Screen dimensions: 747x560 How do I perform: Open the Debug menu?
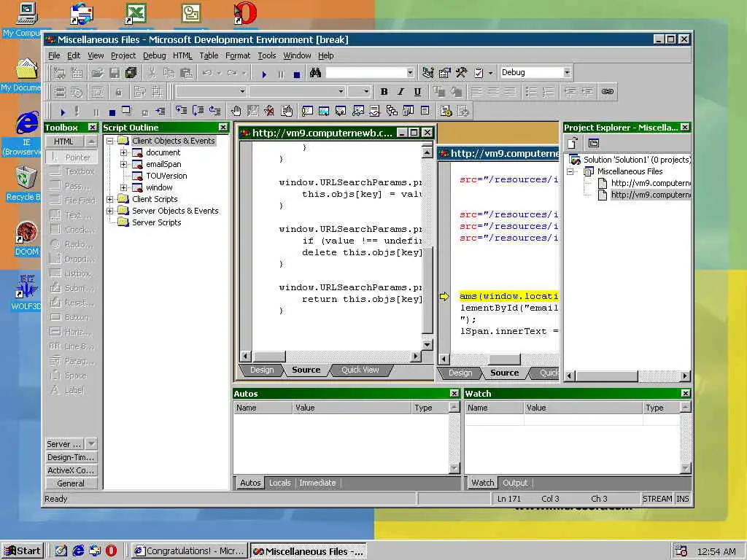[155, 55]
